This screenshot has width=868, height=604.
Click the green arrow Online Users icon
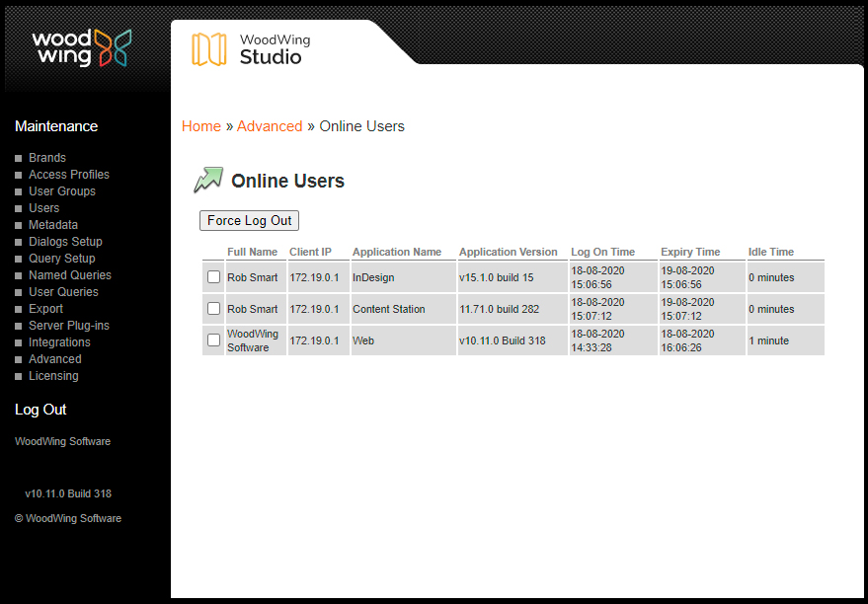[208, 180]
